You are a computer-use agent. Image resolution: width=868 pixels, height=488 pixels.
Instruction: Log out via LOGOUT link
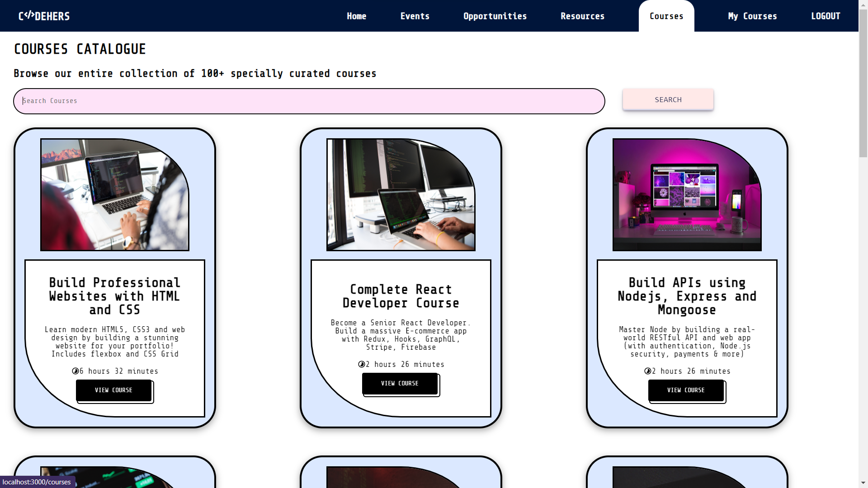coord(826,16)
